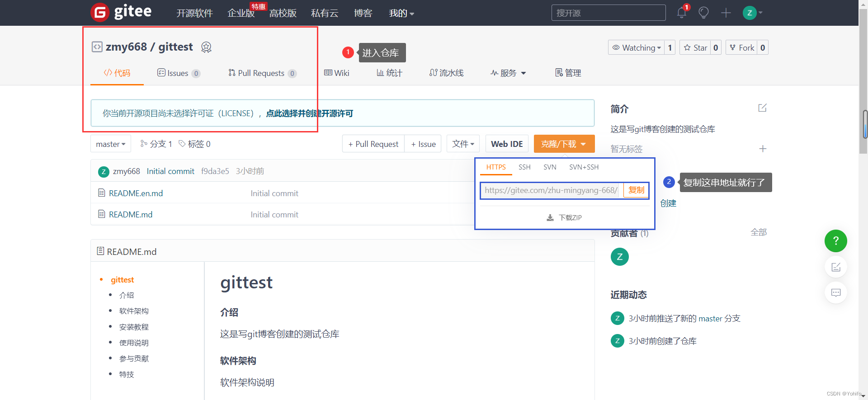Image resolution: width=868 pixels, height=400 pixels.
Task: Click the lightbulb tips icon
Action: point(703,13)
